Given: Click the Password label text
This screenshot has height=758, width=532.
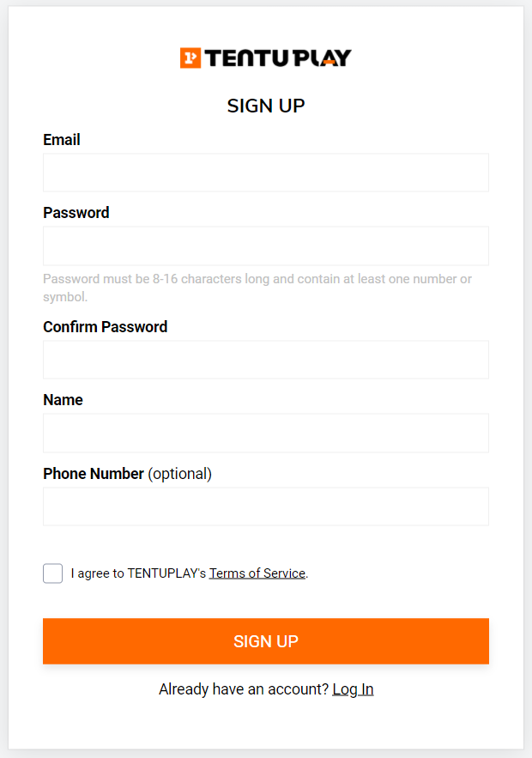Looking at the screenshot, I should pyautogui.click(x=76, y=213).
